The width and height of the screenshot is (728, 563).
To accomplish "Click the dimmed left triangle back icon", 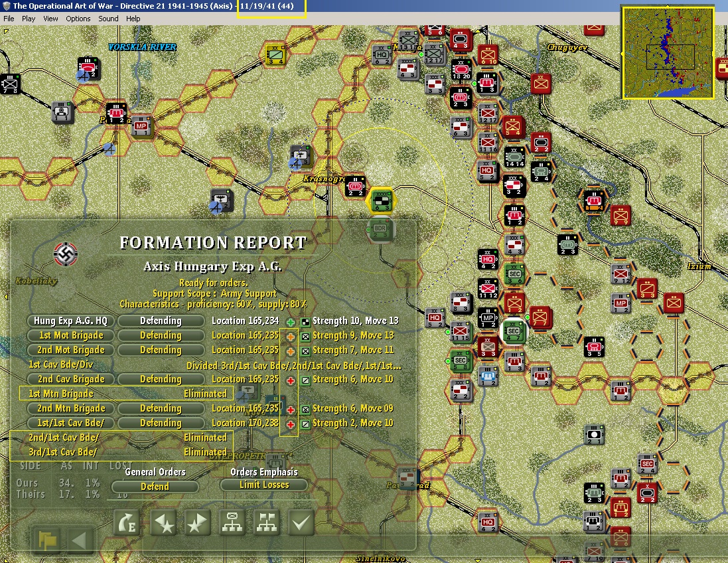I will click(80, 540).
